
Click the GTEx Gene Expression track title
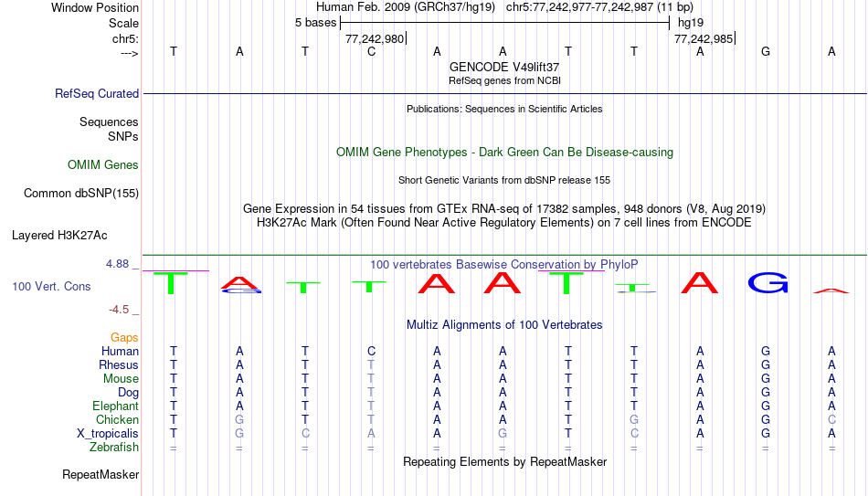click(504, 208)
